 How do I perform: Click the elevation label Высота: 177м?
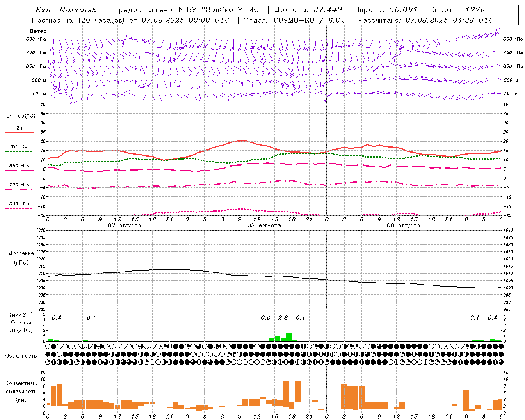(457, 10)
